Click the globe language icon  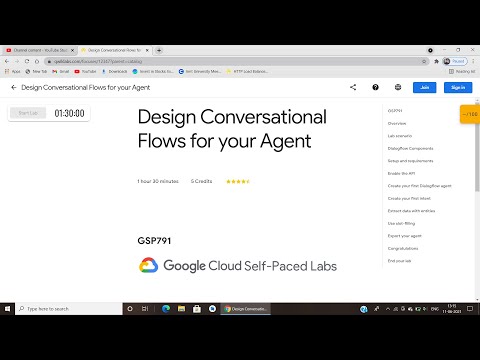tap(398, 87)
